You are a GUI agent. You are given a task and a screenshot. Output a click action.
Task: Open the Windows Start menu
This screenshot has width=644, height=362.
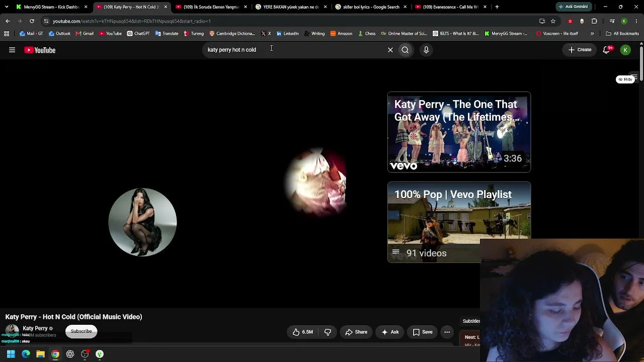11,354
